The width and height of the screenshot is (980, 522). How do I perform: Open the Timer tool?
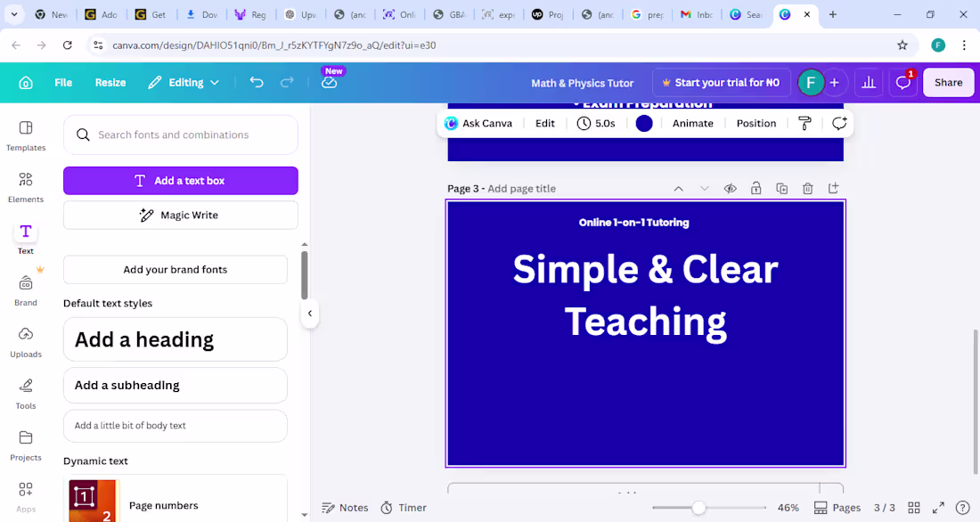(x=404, y=508)
